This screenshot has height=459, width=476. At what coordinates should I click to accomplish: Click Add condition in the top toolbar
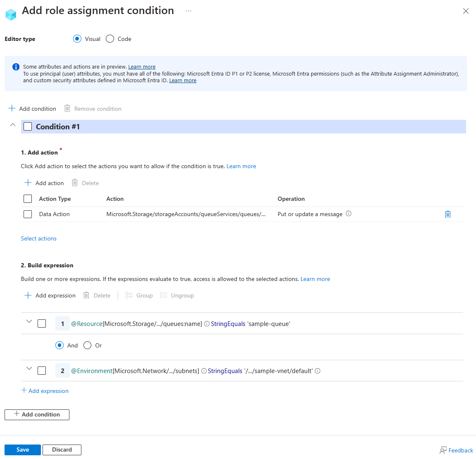tap(32, 109)
